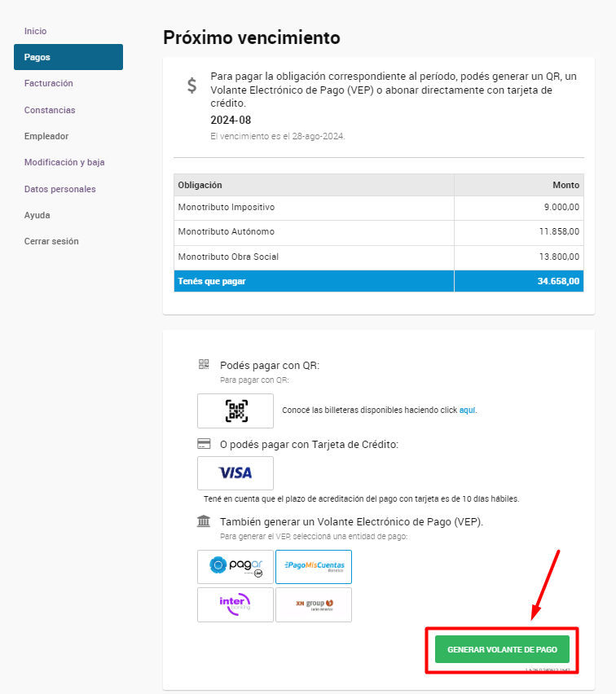The height and width of the screenshot is (694, 616).
Task: Click Cerrar sesión to log out
Action: (x=51, y=241)
